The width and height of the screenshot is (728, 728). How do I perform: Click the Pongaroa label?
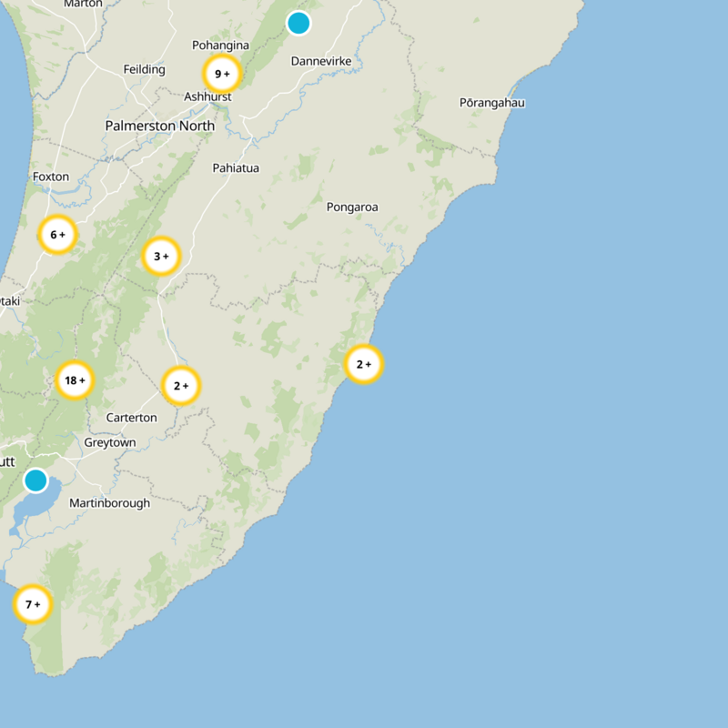click(352, 207)
